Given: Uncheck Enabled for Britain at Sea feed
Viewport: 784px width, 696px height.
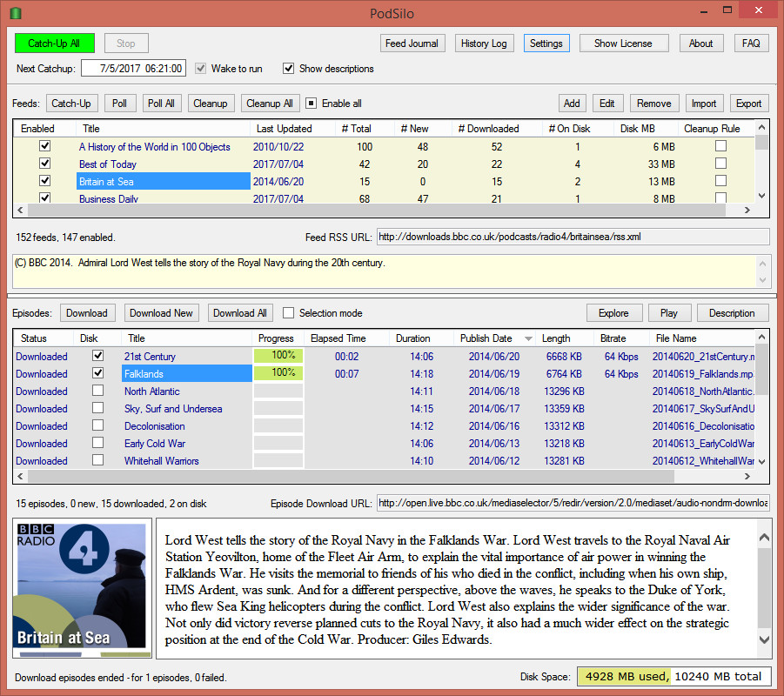Looking at the screenshot, I should pos(45,181).
